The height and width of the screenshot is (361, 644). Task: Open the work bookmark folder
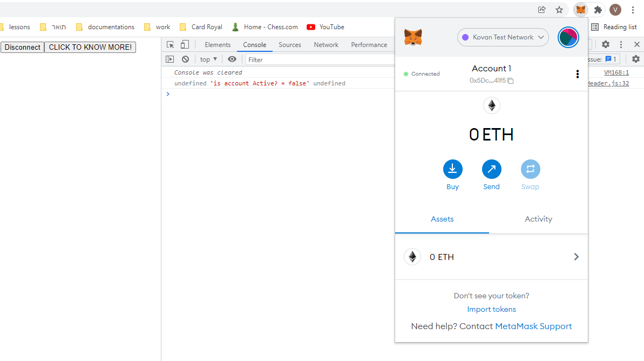(157, 26)
